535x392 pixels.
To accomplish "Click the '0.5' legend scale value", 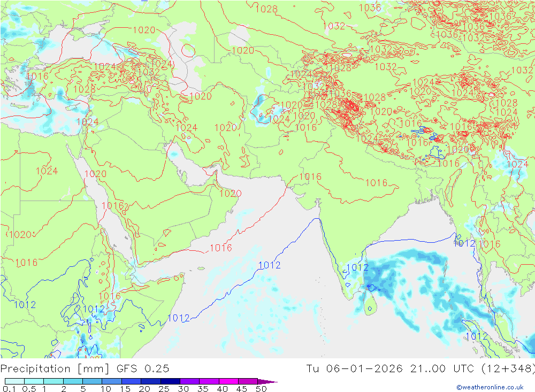I will point(29,389).
